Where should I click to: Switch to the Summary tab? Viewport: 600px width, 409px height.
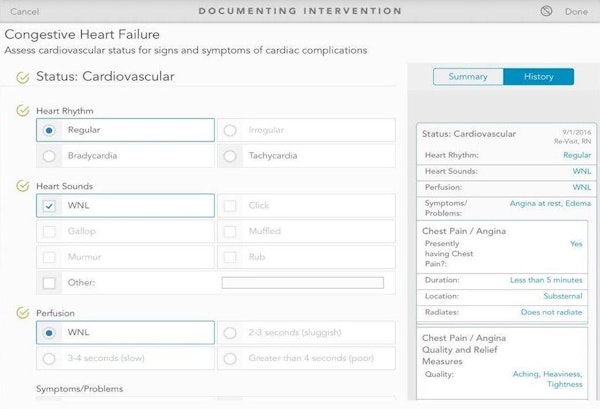467,77
